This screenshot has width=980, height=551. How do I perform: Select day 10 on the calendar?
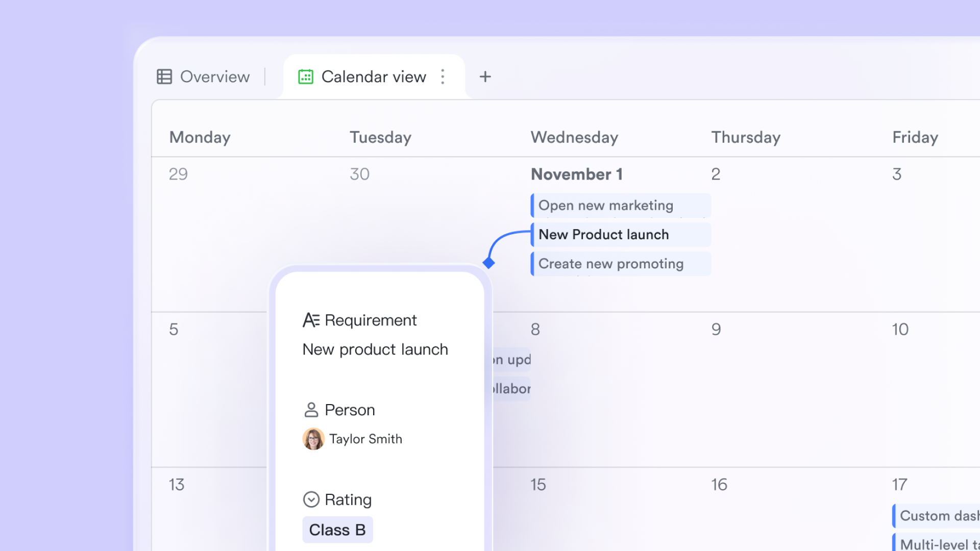[900, 330]
